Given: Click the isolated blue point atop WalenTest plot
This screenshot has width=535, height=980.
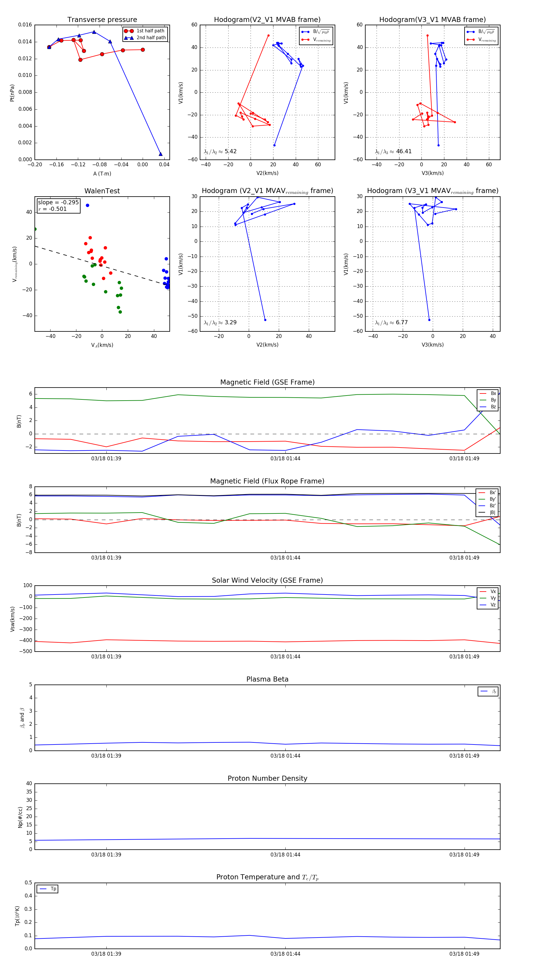Looking at the screenshot, I should coord(88,206).
